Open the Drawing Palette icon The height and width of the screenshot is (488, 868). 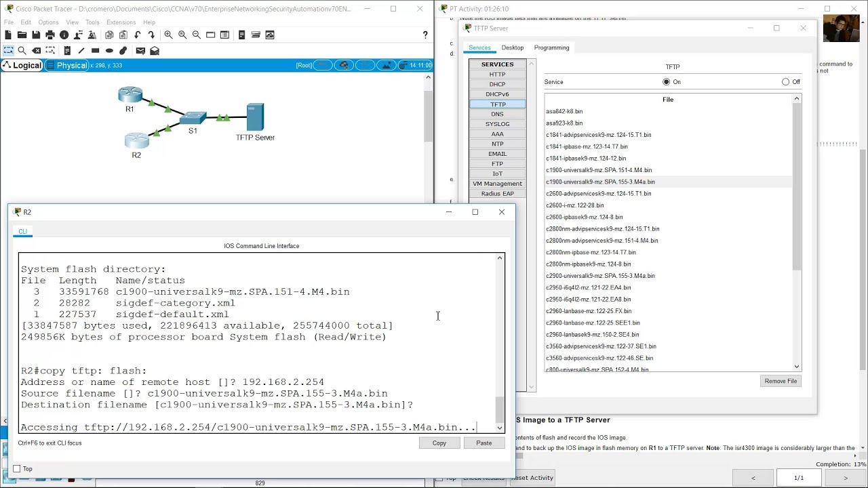pyautogui.click(x=210, y=35)
